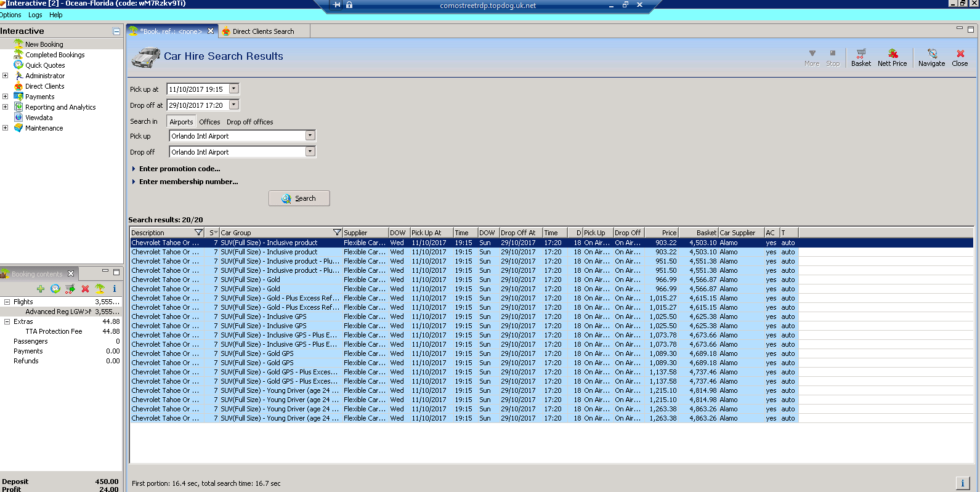Screen dimensions: 980x492
Task: Open the Car Group column filter
Action: pos(337,232)
